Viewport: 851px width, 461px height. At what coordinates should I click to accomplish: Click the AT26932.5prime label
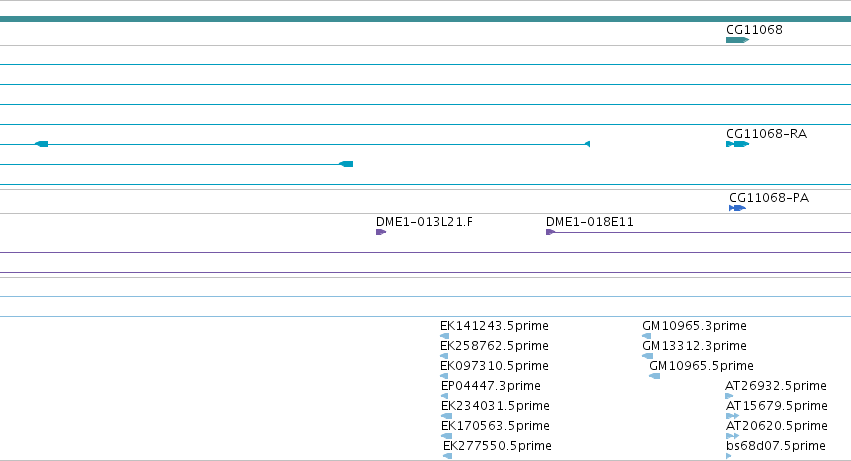(x=776, y=386)
